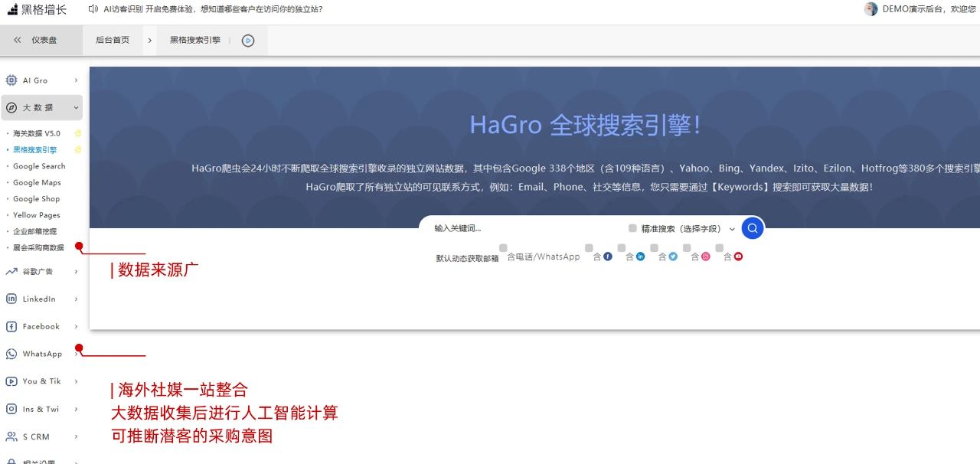The width and height of the screenshot is (980, 464).
Task: Click the Facebook filter icon below search
Action: [x=608, y=257]
